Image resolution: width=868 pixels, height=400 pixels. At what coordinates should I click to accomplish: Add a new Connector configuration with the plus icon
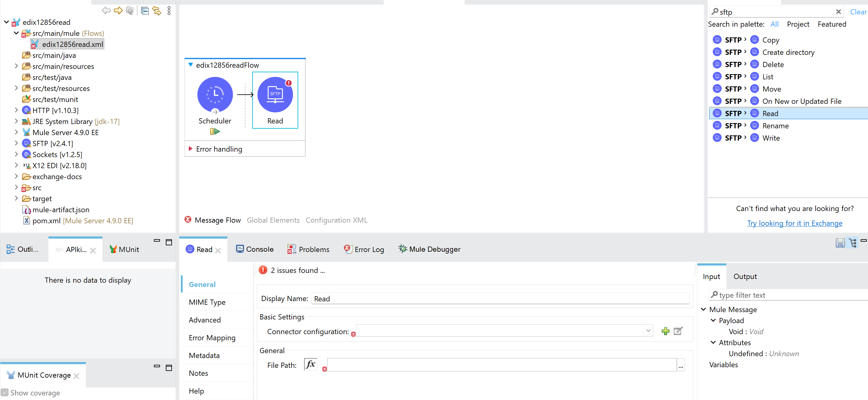[x=665, y=331]
